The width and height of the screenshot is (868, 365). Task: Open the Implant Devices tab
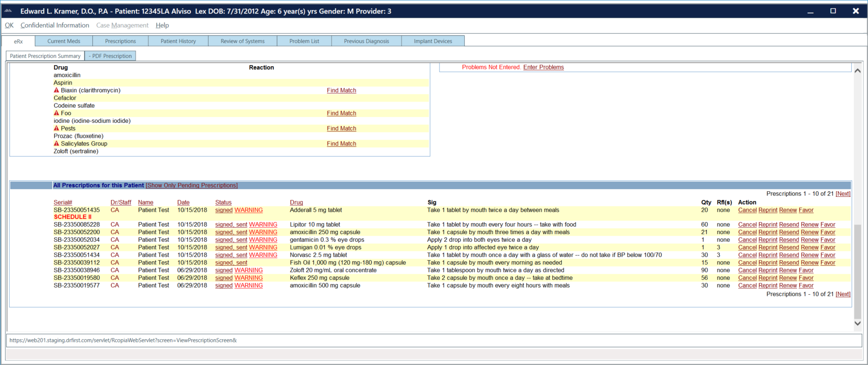[433, 41]
